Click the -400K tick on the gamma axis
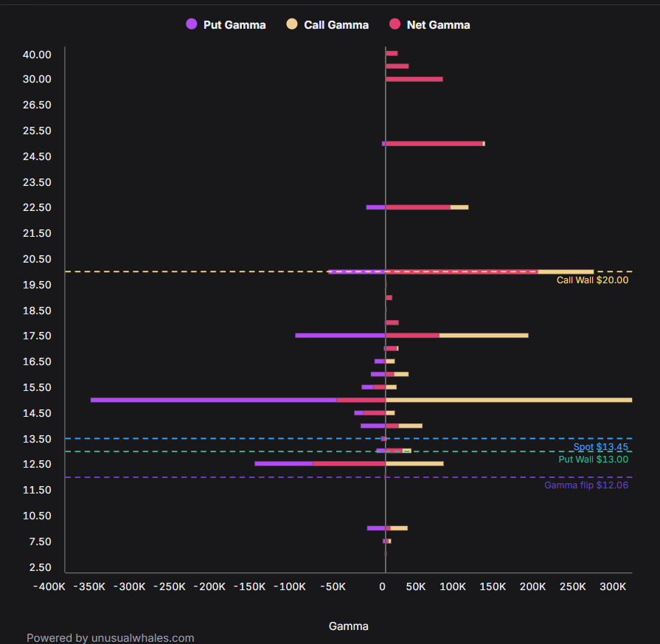The width and height of the screenshot is (660, 644). click(49, 586)
